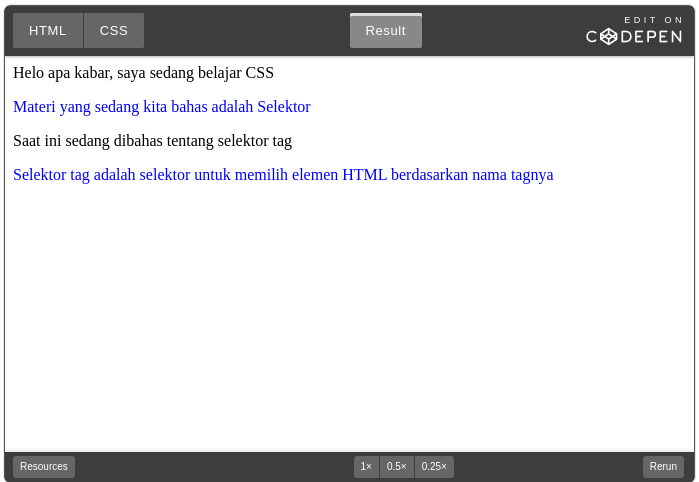Click the 'Helo apa kabar' paragraph

(143, 73)
